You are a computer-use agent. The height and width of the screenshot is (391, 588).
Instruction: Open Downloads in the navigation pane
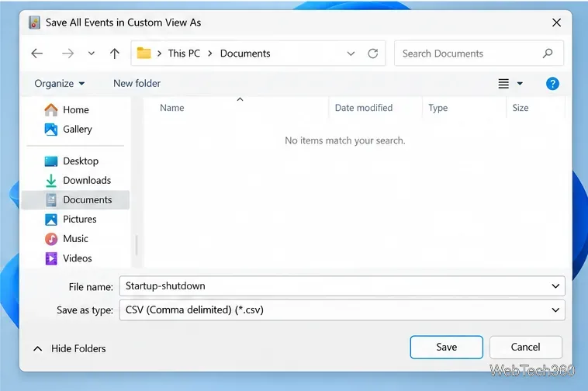[87, 180]
